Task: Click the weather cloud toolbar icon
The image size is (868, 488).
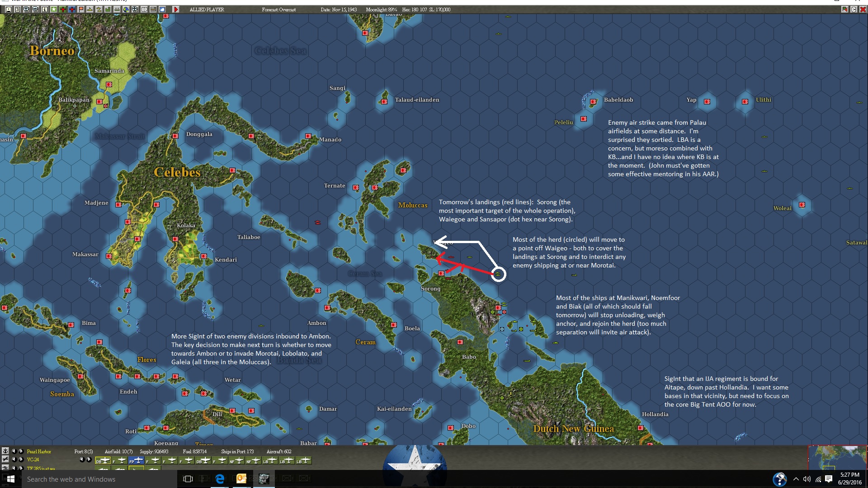Action: [162, 9]
